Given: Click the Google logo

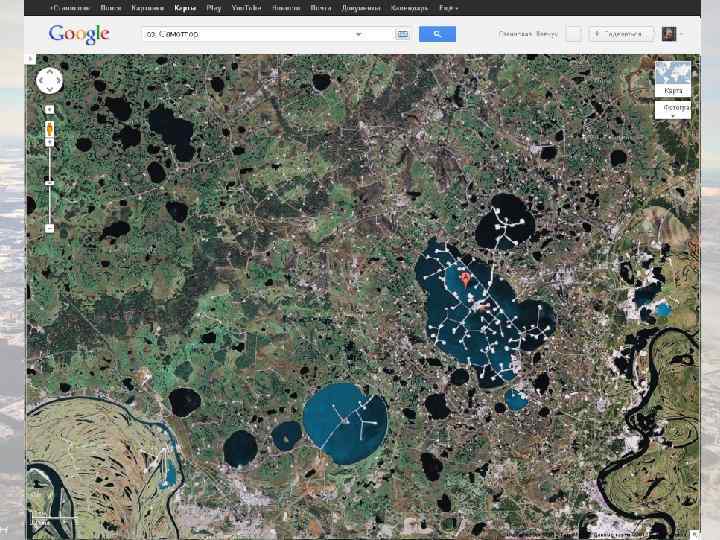Looking at the screenshot, I should pos(79,34).
